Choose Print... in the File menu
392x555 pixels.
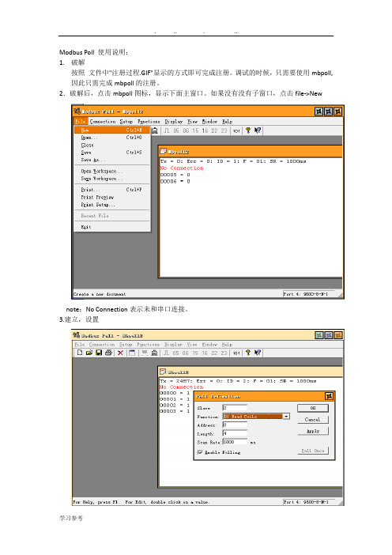pyautogui.click(x=112, y=190)
